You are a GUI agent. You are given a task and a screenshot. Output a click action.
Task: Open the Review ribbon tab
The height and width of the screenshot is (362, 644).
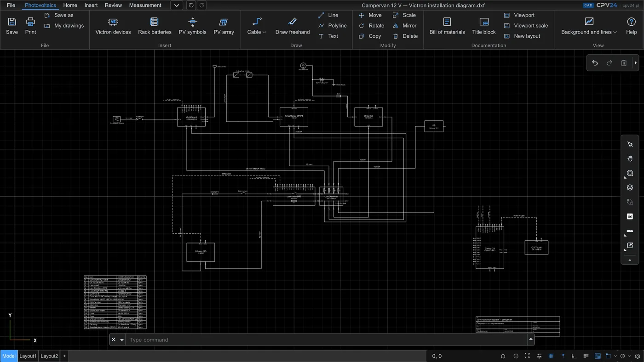pyautogui.click(x=113, y=5)
